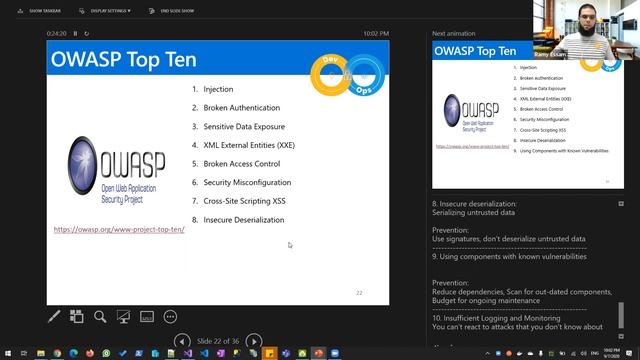Advance to the next slide arrow
640x360 pixels.
point(254,341)
